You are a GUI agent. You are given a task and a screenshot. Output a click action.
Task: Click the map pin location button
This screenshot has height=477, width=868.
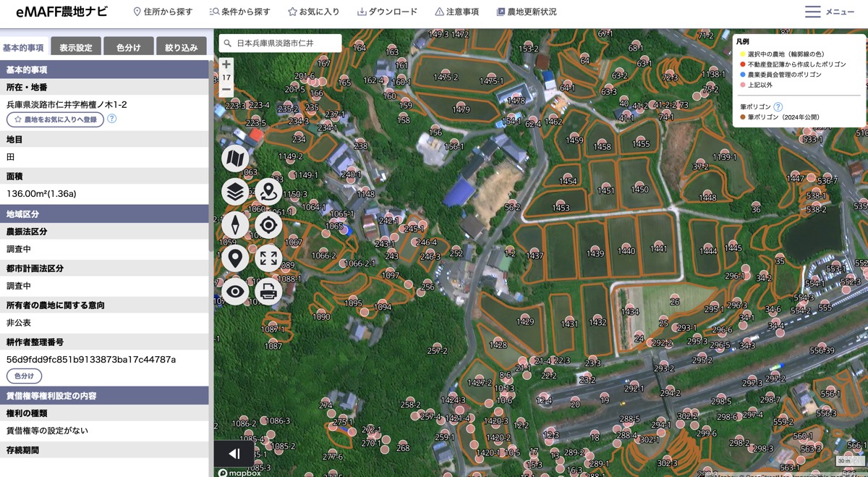pyautogui.click(x=268, y=192)
